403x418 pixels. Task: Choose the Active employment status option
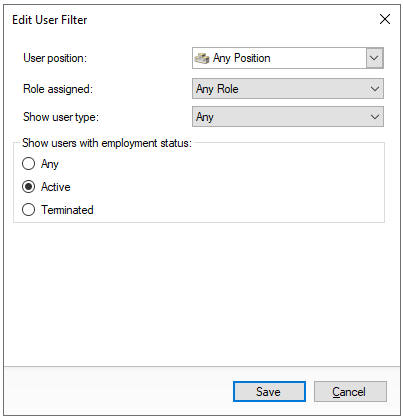[x=28, y=187]
